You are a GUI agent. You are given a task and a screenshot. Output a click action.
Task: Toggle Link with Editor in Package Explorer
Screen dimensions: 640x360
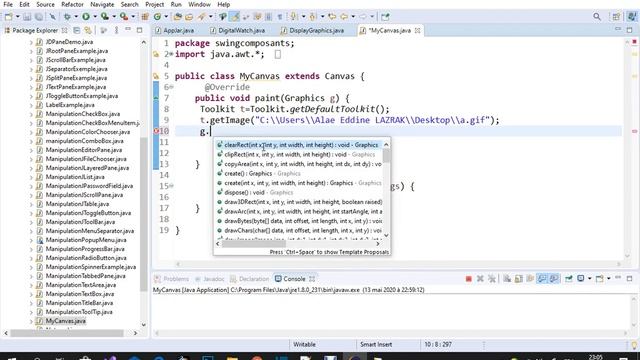[x=88, y=31]
